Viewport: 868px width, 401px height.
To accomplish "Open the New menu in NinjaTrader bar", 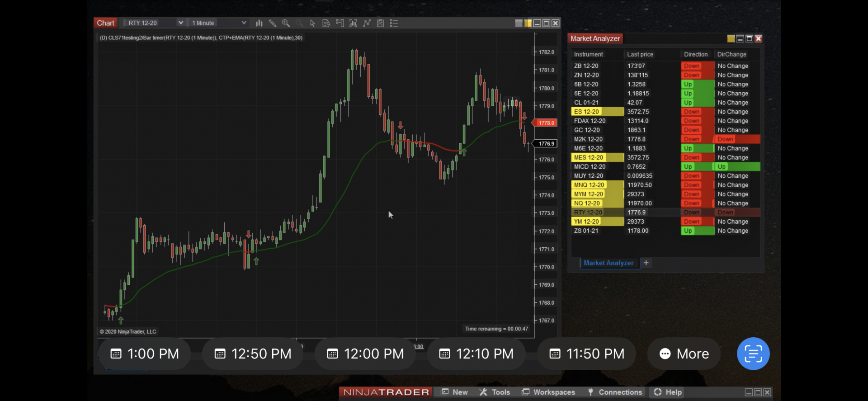I will pyautogui.click(x=455, y=392).
